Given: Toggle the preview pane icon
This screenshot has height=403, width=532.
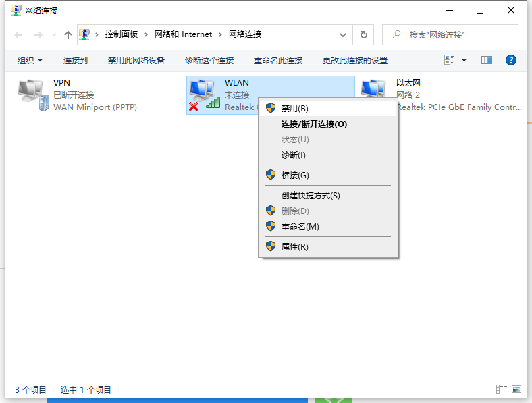Looking at the screenshot, I should click(x=487, y=60).
